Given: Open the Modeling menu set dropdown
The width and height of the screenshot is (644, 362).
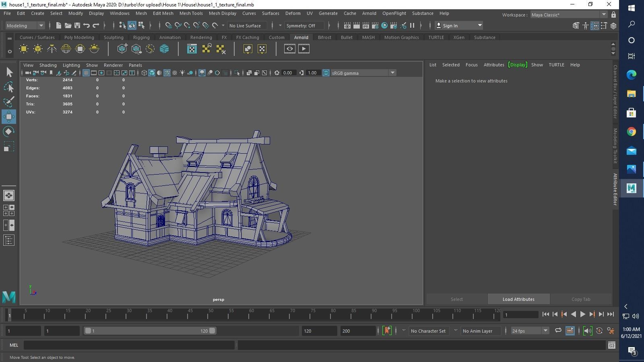Looking at the screenshot, I should point(25,25).
